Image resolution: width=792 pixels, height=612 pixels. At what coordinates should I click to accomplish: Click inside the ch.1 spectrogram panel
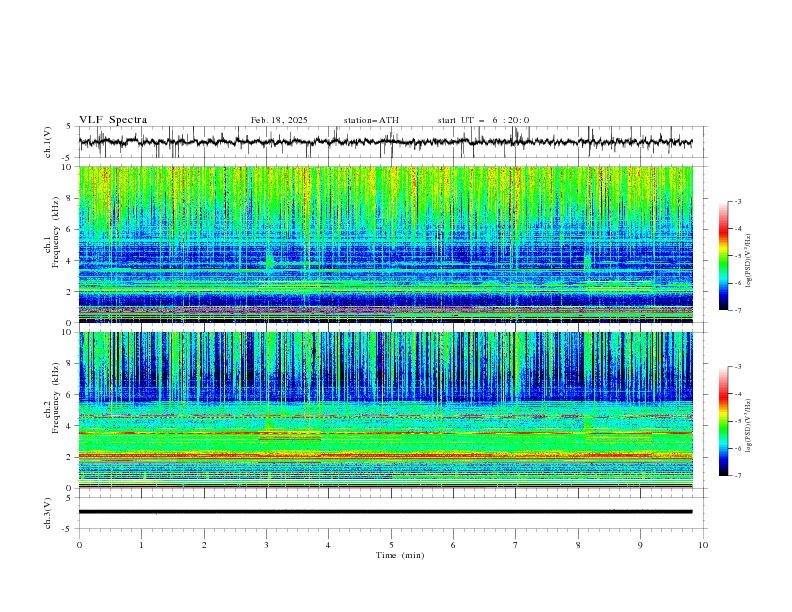click(x=386, y=244)
